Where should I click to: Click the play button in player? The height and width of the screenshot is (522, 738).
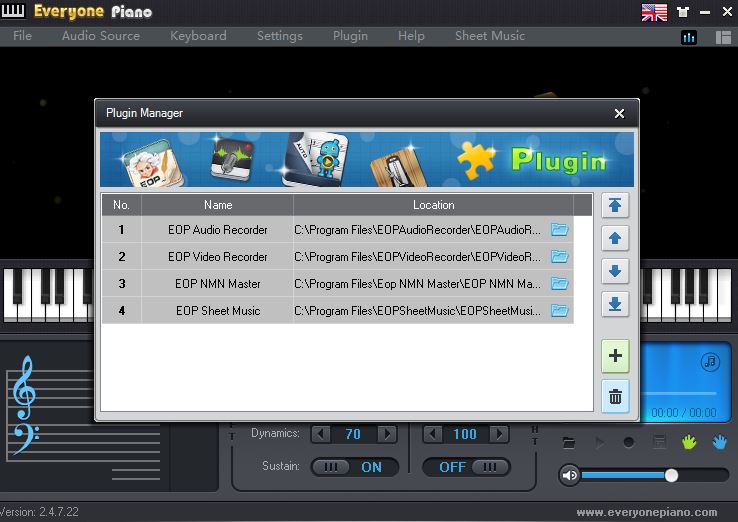(599, 442)
